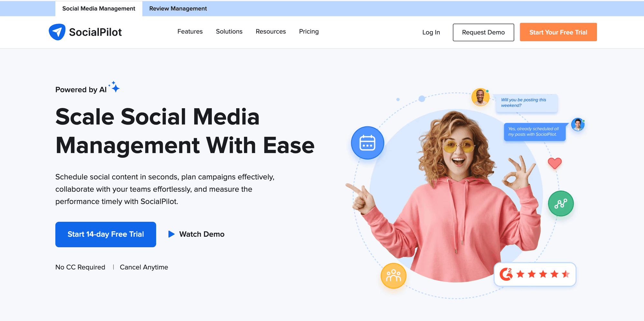
Task: Open the Solutions menu
Action: coord(229,32)
